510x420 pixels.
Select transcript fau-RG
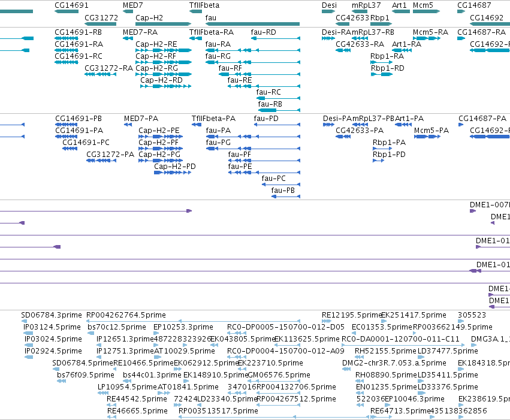218,56
